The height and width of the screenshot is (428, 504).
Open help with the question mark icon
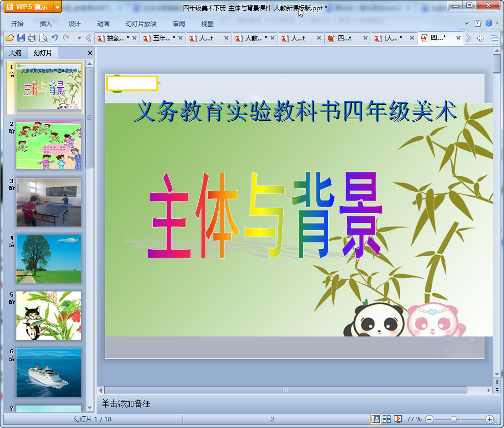point(489,23)
